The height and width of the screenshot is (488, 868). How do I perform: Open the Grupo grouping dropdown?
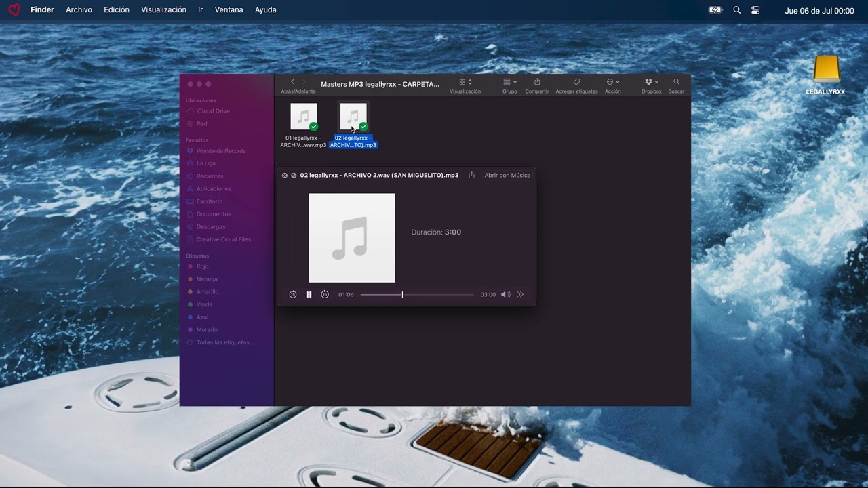point(510,82)
